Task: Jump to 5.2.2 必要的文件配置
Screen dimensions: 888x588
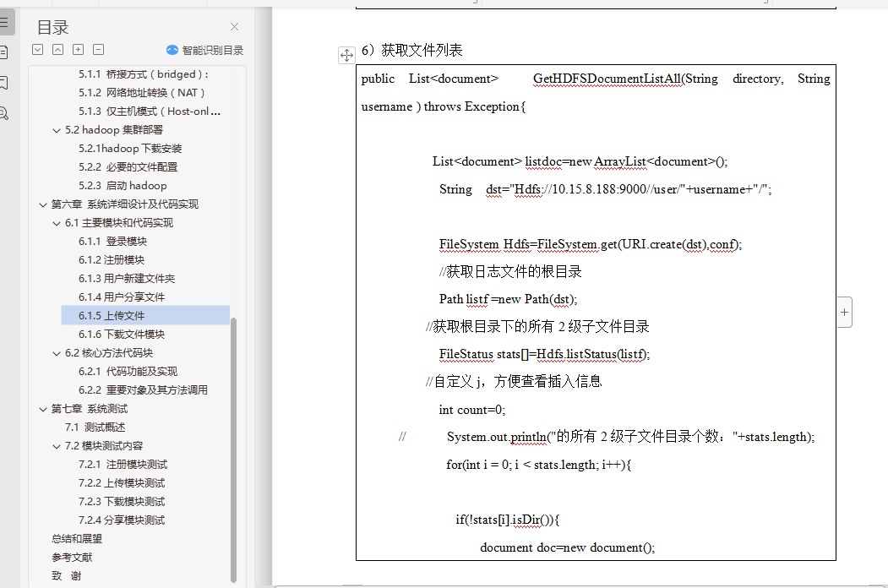Action: click(128, 167)
